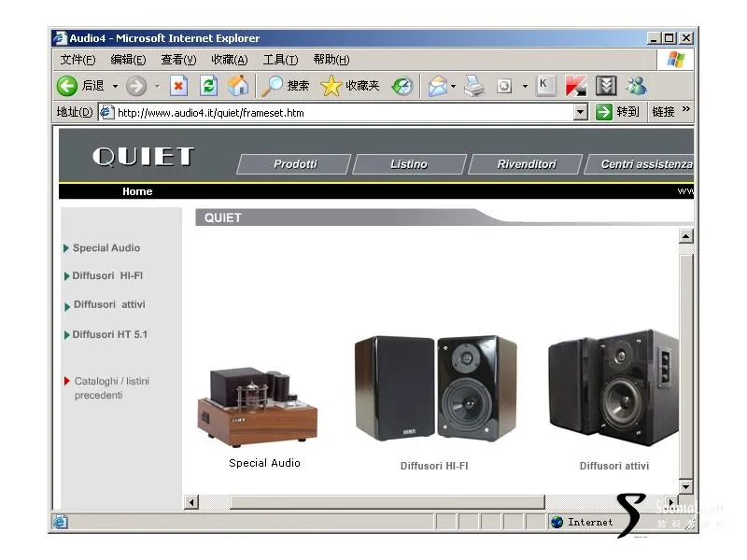Open dropdown arrow beside the small square icon
The height and width of the screenshot is (560, 747).
pyautogui.click(x=525, y=86)
